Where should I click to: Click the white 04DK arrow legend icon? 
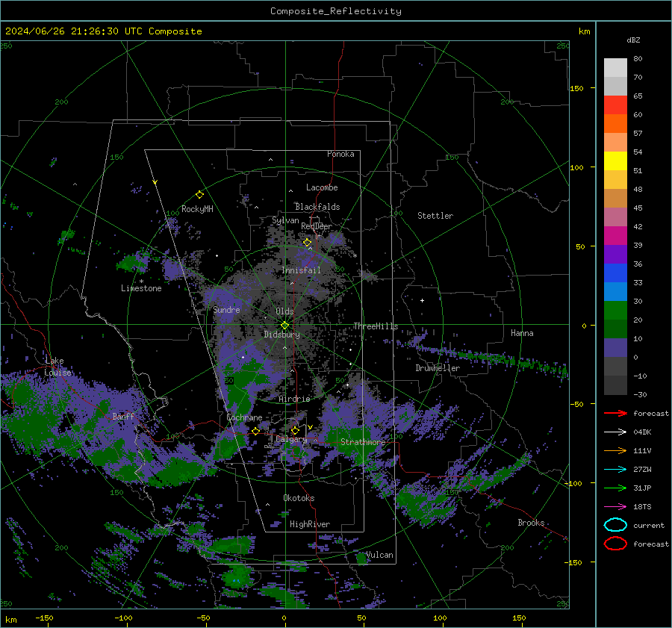click(x=615, y=432)
